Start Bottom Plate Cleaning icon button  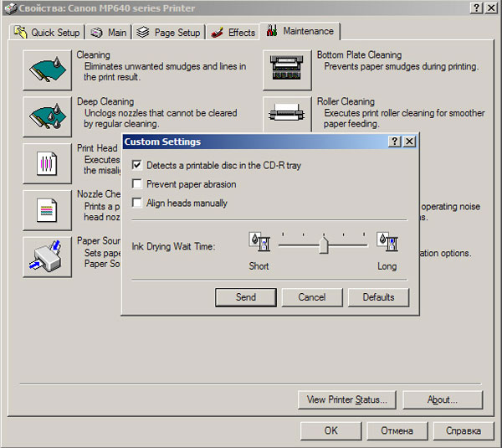coord(287,70)
